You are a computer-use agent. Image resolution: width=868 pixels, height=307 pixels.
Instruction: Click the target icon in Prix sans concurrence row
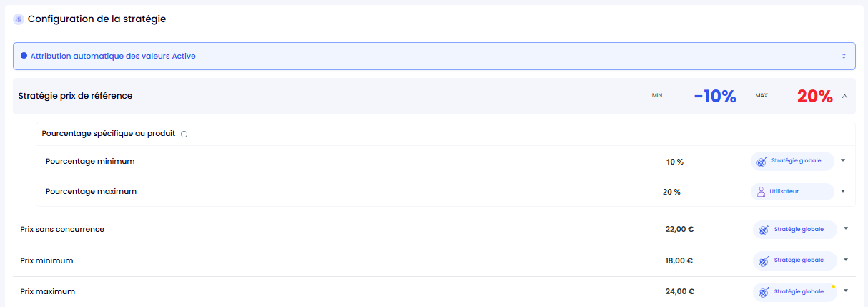coord(764,230)
